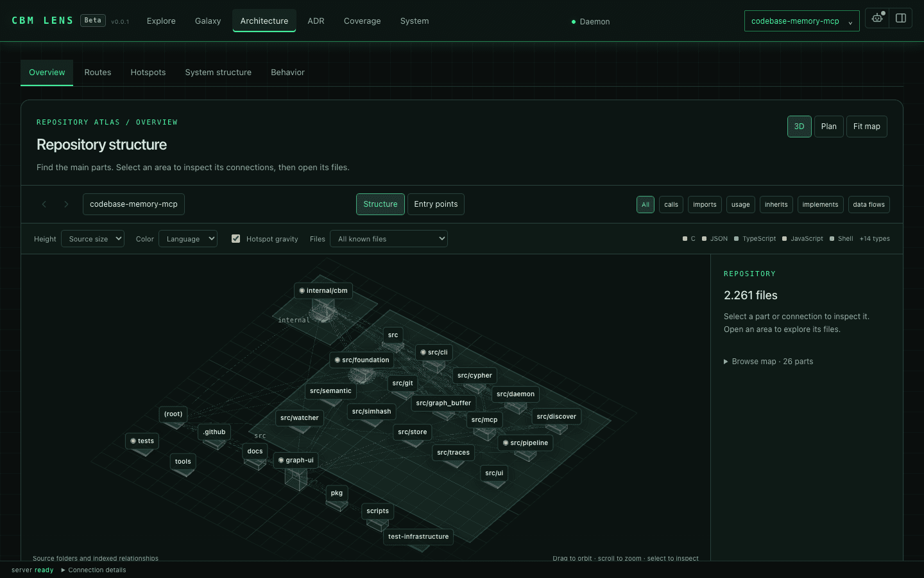Select the src/pipeline node
This screenshot has width=924, height=578.
pyautogui.click(x=526, y=443)
